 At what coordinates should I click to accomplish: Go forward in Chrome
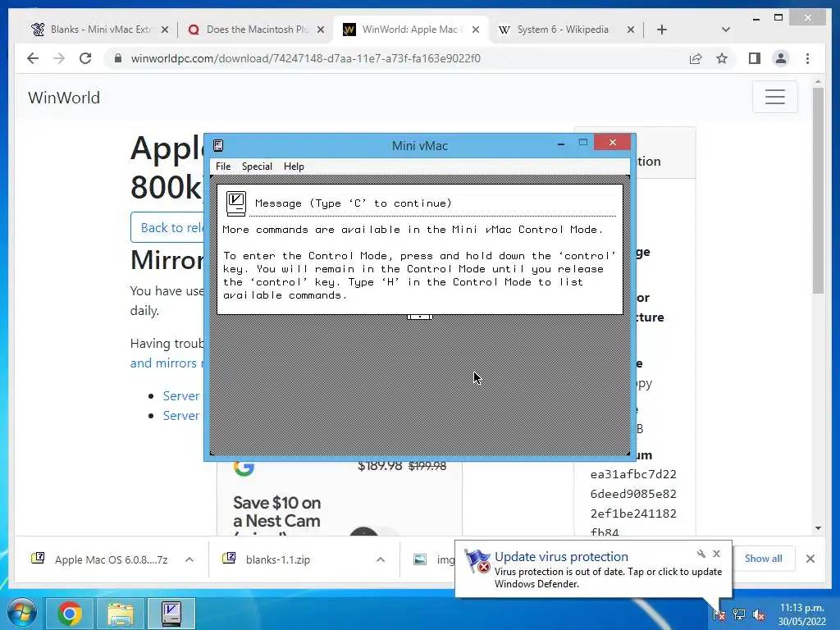click(59, 58)
